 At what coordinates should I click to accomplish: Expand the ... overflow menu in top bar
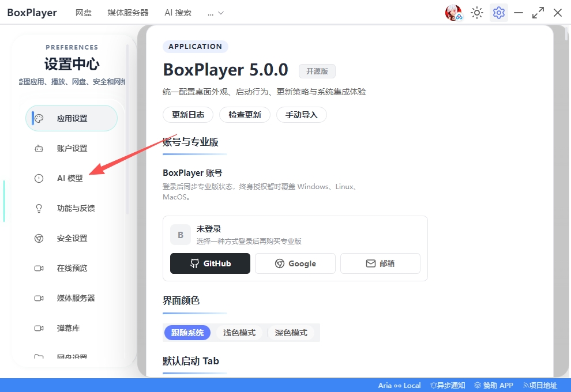[x=216, y=13]
